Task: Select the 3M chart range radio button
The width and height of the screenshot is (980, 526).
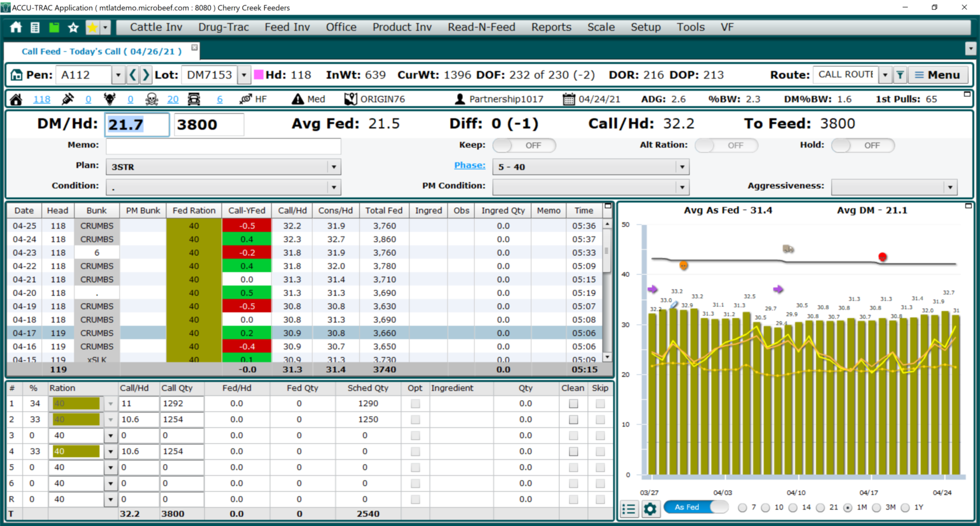Action: 876,508
